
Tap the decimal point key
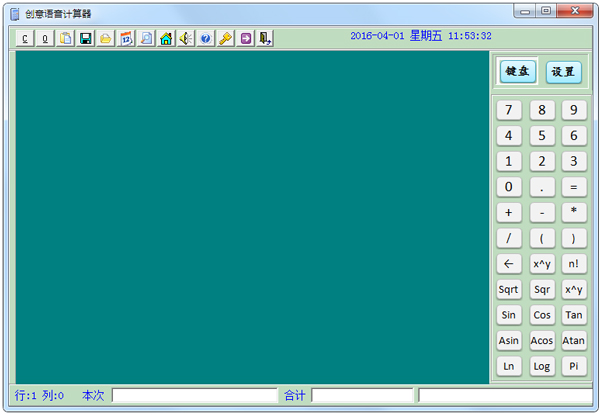(542, 187)
